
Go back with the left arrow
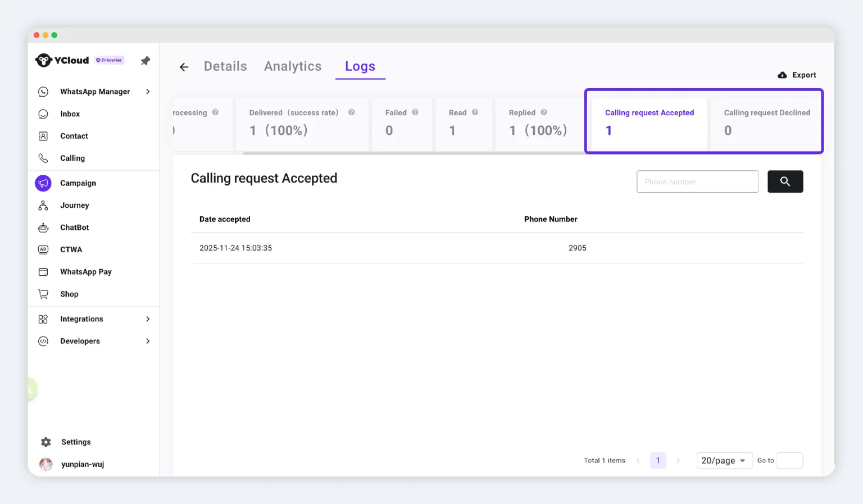point(184,67)
